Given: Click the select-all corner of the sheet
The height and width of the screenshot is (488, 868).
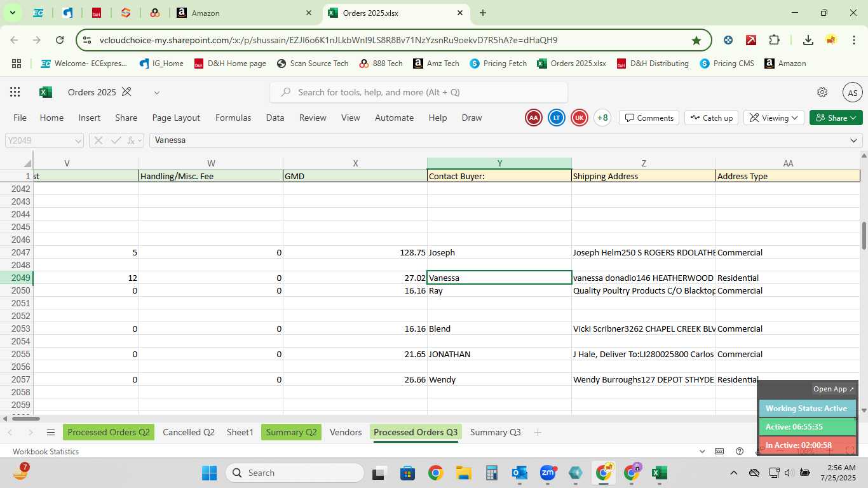Looking at the screenshot, I should [x=17, y=163].
